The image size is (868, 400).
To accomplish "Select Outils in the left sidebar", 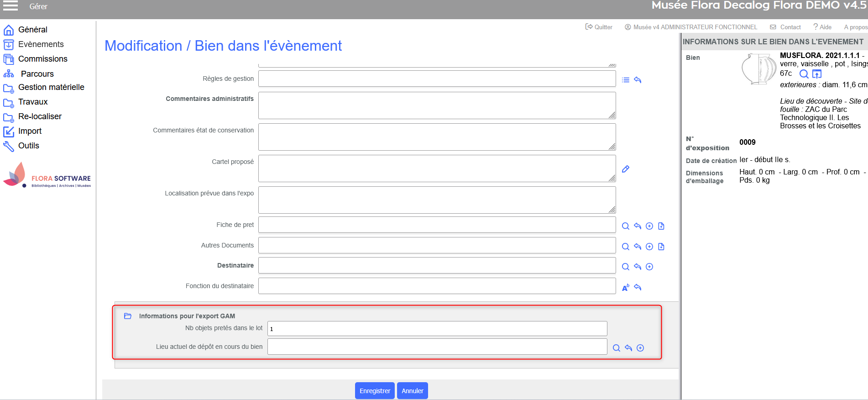I will (x=28, y=146).
